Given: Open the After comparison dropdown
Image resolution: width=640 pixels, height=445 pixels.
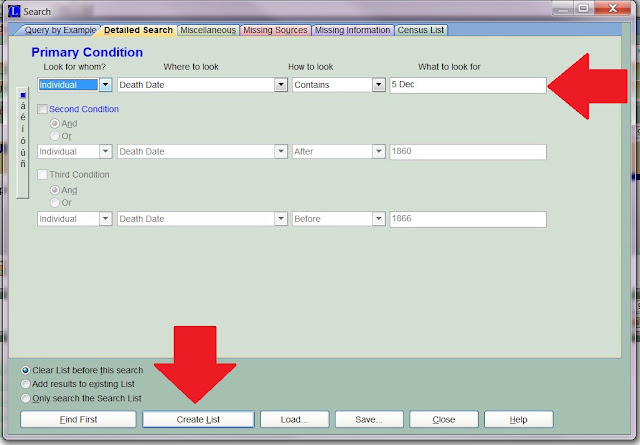Looking at the screenshot, I should pyautogui.click(x=379, y=151).
